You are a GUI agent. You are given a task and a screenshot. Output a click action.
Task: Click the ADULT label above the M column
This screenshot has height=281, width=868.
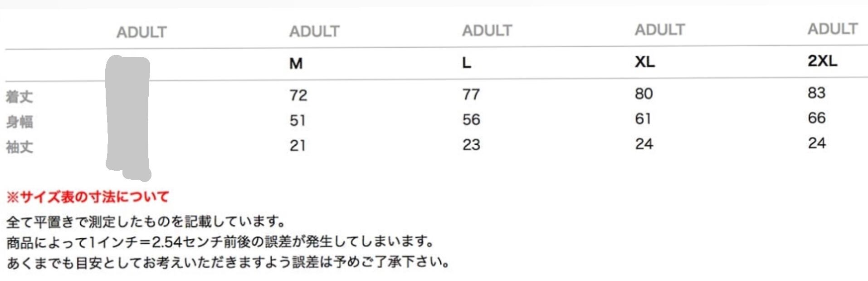(314, 31)
